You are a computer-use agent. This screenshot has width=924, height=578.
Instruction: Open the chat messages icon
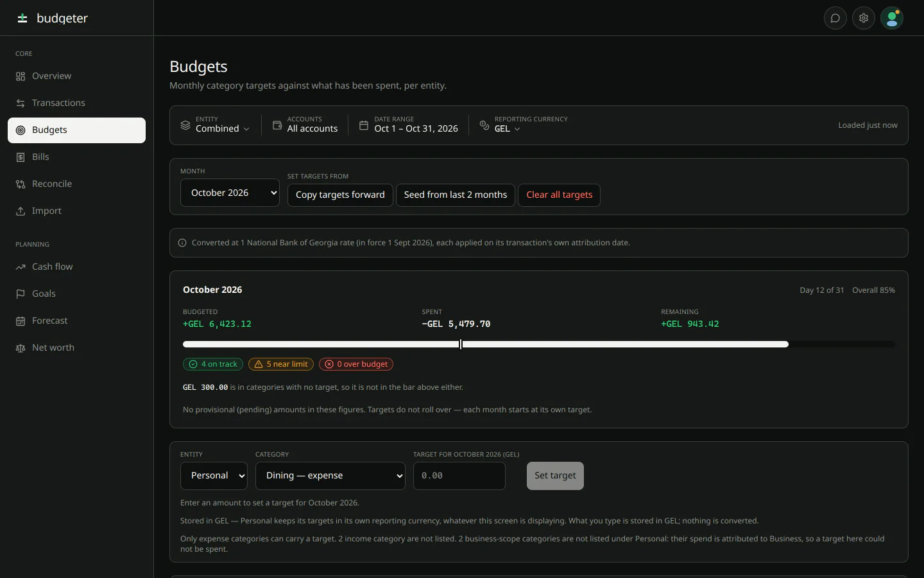pyautogui.click(x=835, y=18)
